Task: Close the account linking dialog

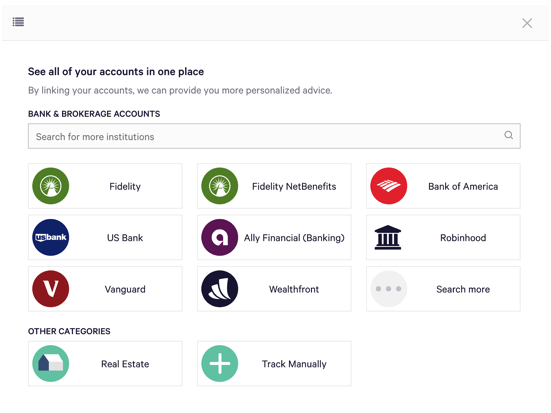Action: click(x=527, y=23)
